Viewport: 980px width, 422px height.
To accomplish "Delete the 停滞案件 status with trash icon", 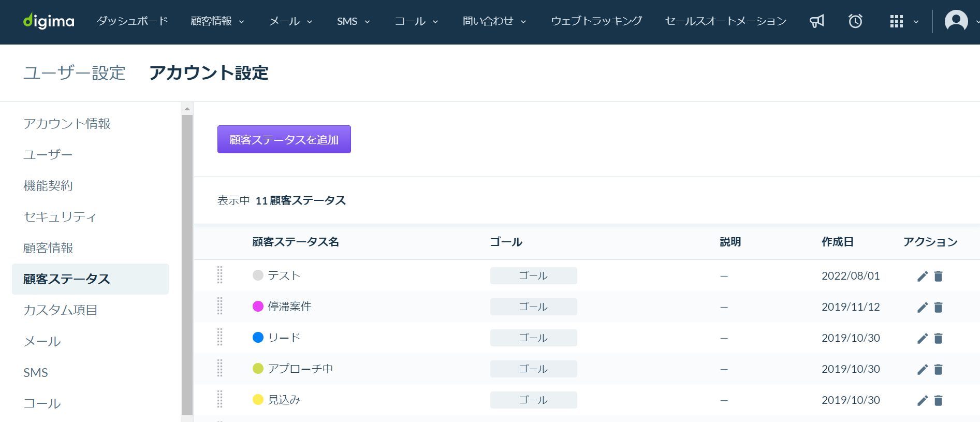I will [938, 307].
